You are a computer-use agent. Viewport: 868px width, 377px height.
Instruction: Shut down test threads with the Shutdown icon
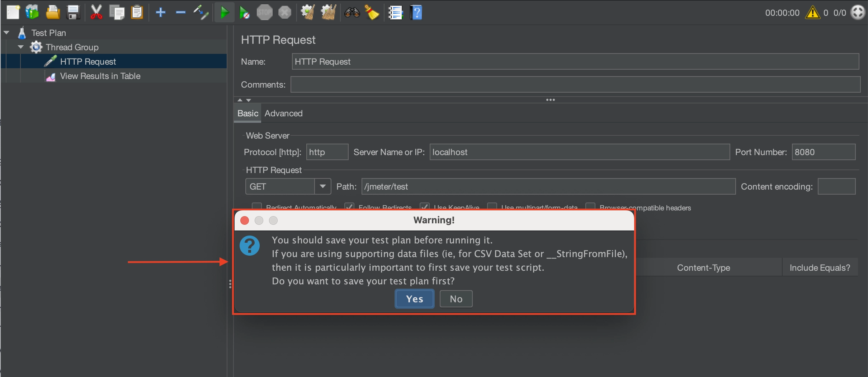click(x=285, y=13)
